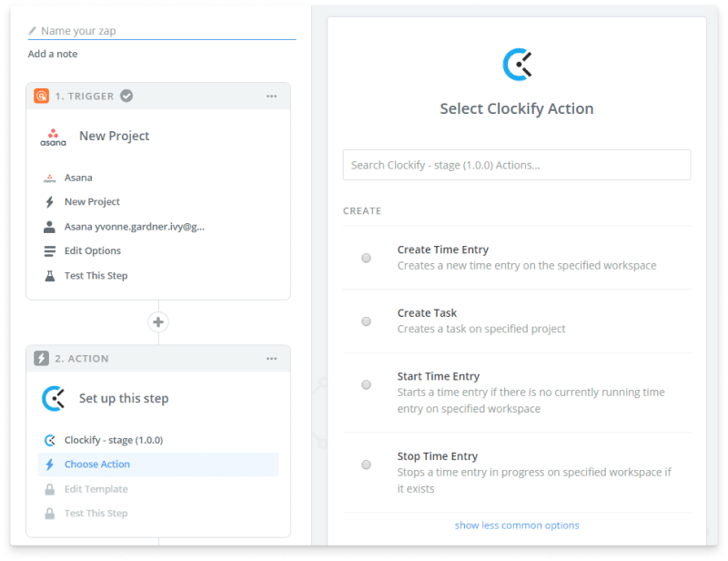Click the person account icon
This screenshot has width=728, height=561.
(49, 227)
